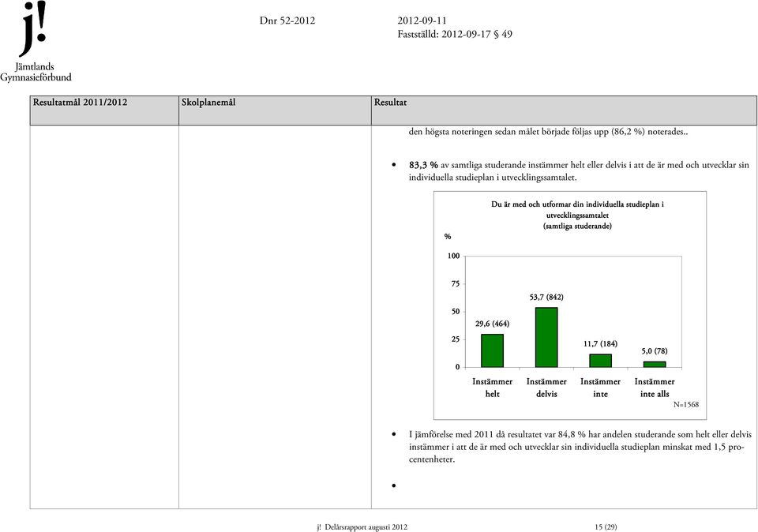This screenshot has width=758, height=532.
Task: Click the data label '53,7 (842)'
Action: pyautogui.click(x=546, y=297)
